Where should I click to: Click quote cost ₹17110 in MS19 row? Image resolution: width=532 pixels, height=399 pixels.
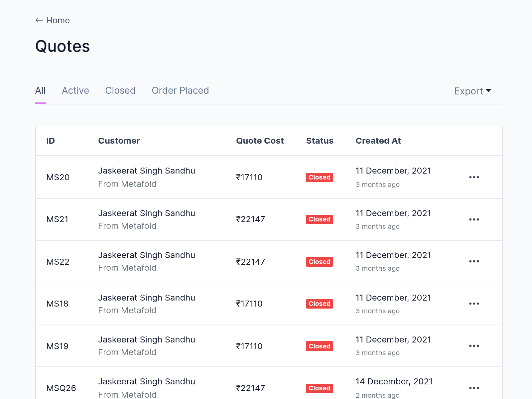249,346
